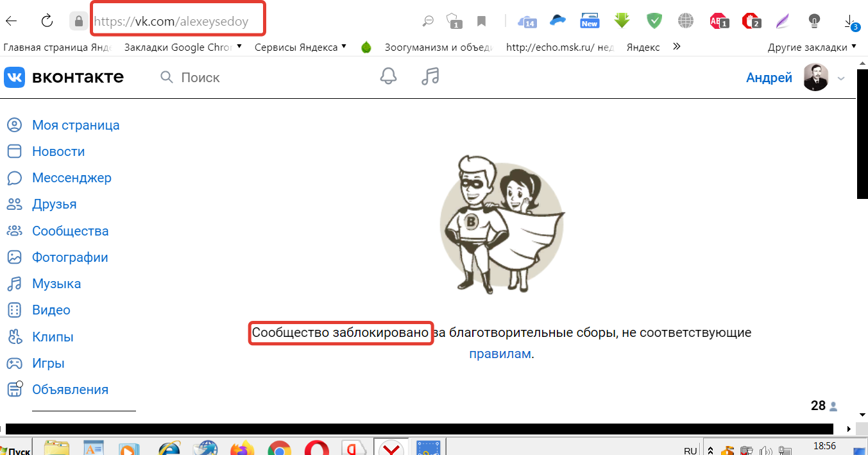Open Другие закладки folder dropdown
This screenshot has height=455, width=868.
(x=812, y=47)
